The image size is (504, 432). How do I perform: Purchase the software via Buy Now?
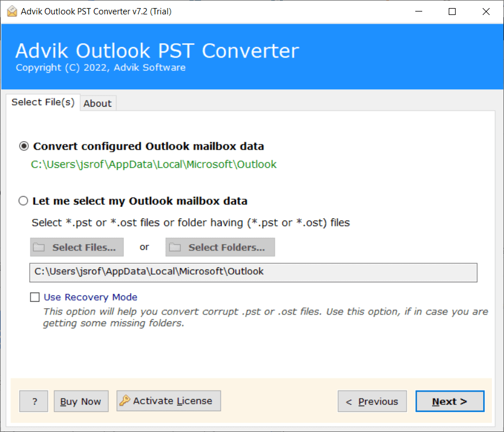click(x=81, y=401)
